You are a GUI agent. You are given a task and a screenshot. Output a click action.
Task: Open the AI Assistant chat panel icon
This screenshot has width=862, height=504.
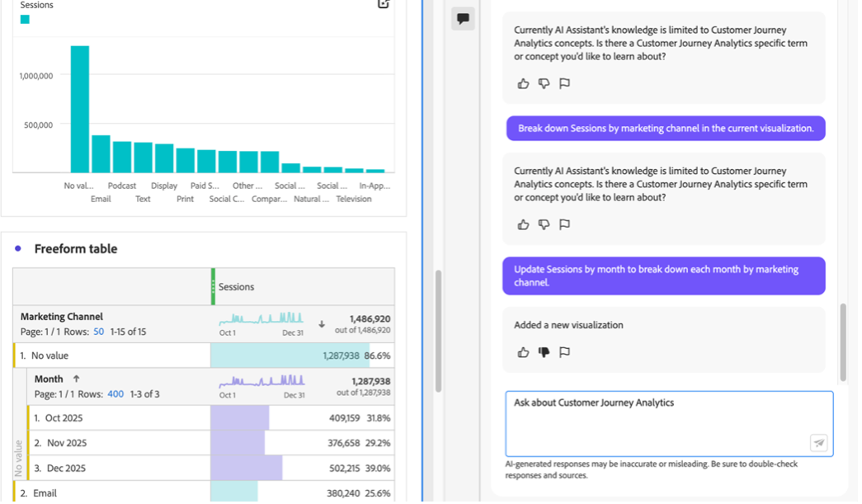463,18
